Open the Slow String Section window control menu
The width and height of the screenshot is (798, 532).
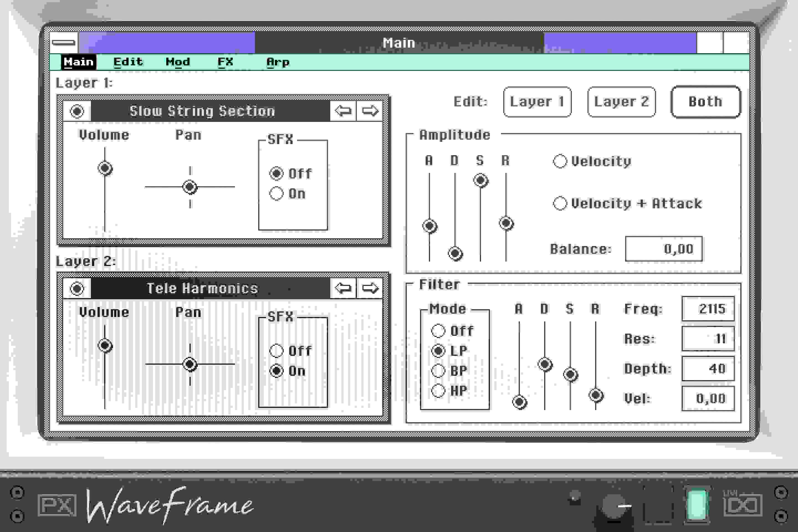click(x=77, y=111)
